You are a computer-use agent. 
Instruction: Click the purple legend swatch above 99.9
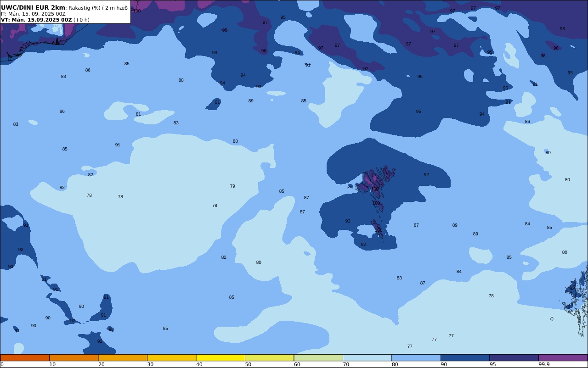click(563, 357)
